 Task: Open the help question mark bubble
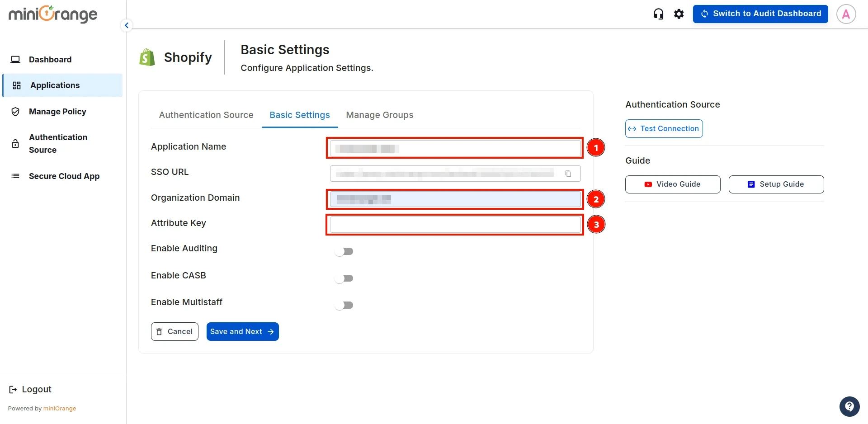849,406
